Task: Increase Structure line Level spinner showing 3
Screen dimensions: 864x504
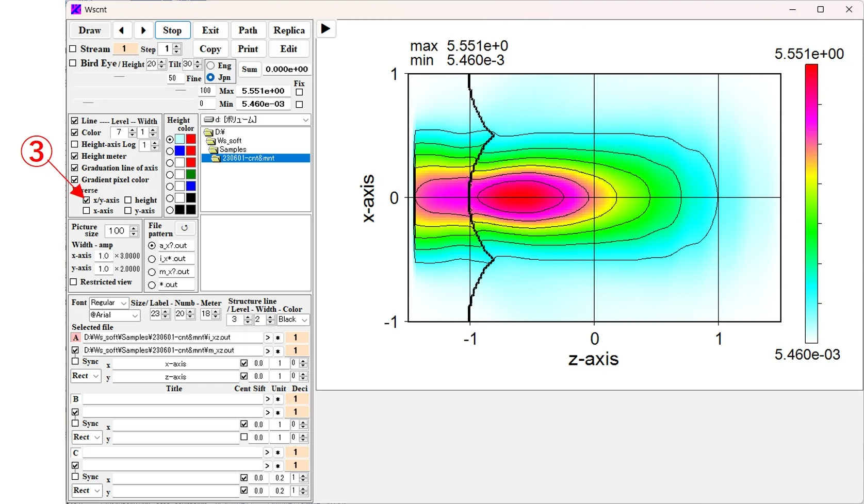Action: (248, 317)
